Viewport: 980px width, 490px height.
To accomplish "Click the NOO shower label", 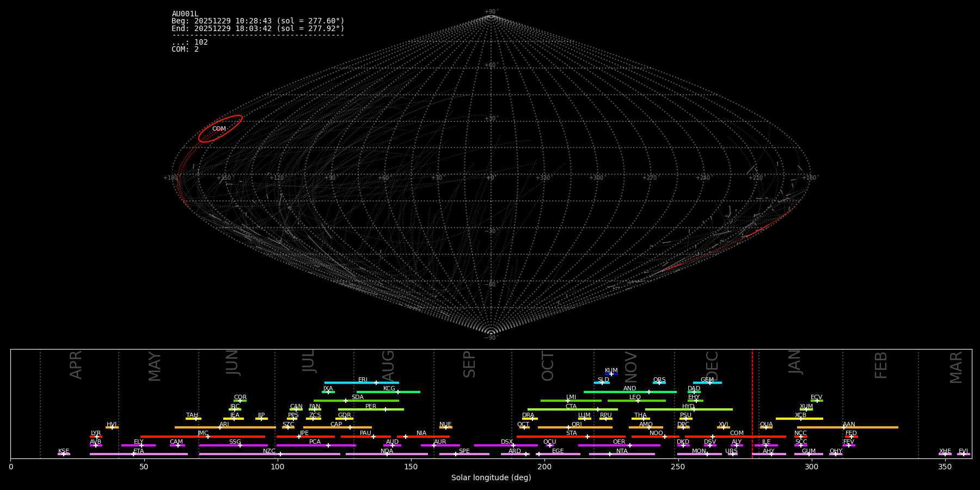I will pos(656,433).
